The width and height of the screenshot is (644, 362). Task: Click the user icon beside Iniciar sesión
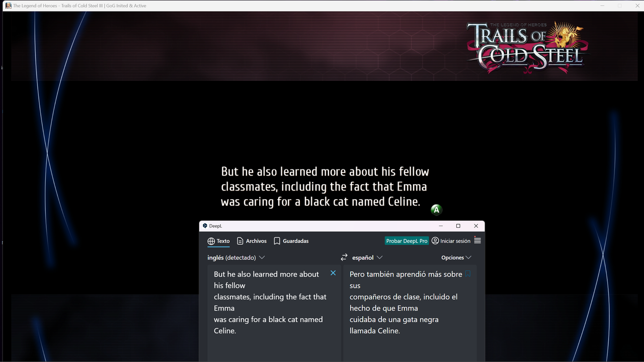435,241
